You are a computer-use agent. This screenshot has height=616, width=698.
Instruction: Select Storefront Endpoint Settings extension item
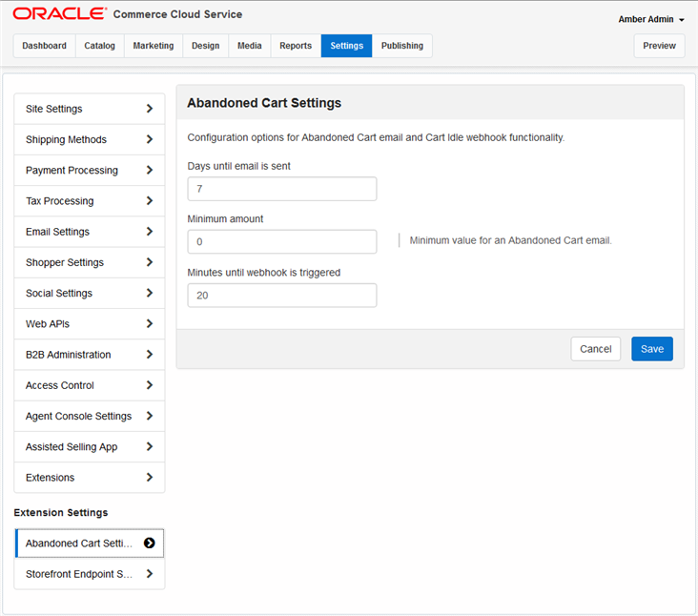pos(90,574)
